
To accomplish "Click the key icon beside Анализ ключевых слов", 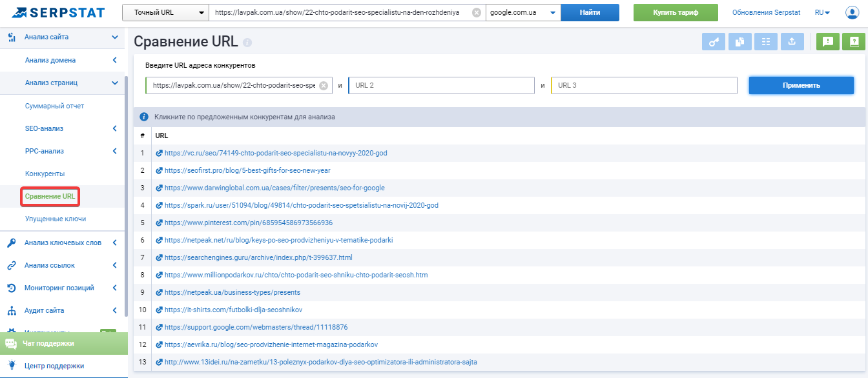I will 12,243.
